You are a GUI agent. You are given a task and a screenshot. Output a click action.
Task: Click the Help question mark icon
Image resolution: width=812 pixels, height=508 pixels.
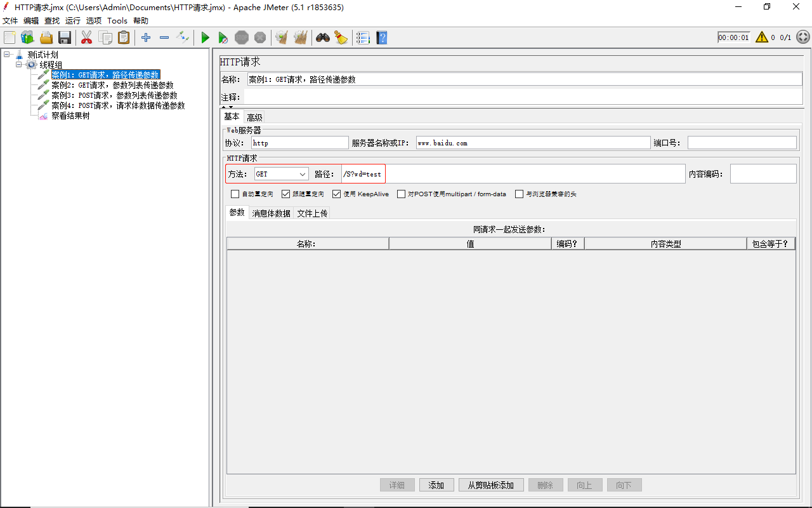(x=381, y=38)
